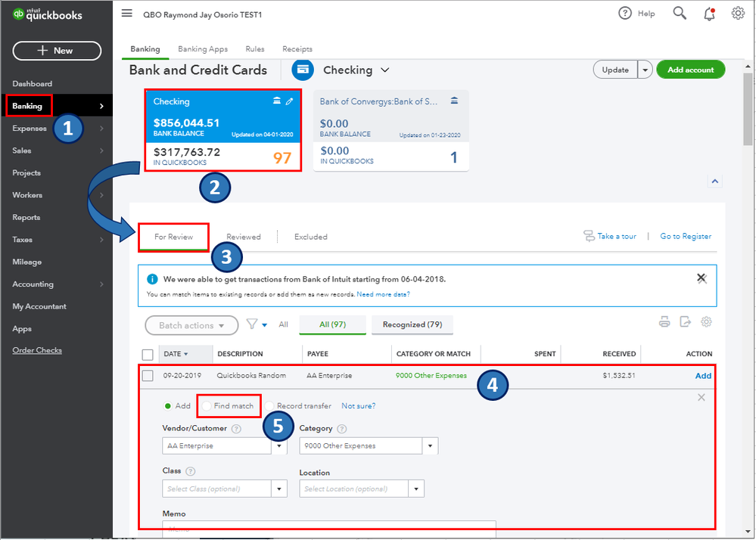Click the Take a tour icon
The height and width of the screenshot is (540, 756).
click(x=589, y=236)
